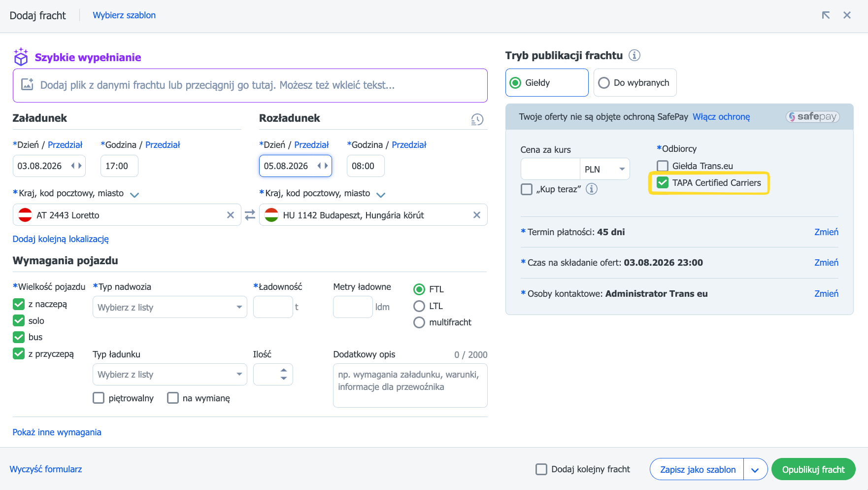Viewport: 868px width, 490px height.
Task: Click the collapse dialog arrow icon
Action: click(x=826, y=15)
